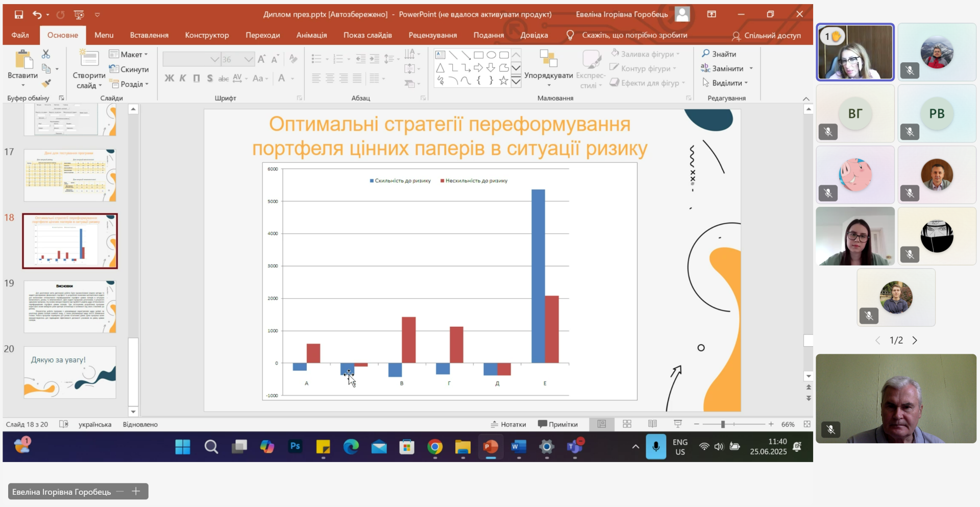Start slideshow from the status bar icon
980x507 pixels.
(x=678, y=424)
